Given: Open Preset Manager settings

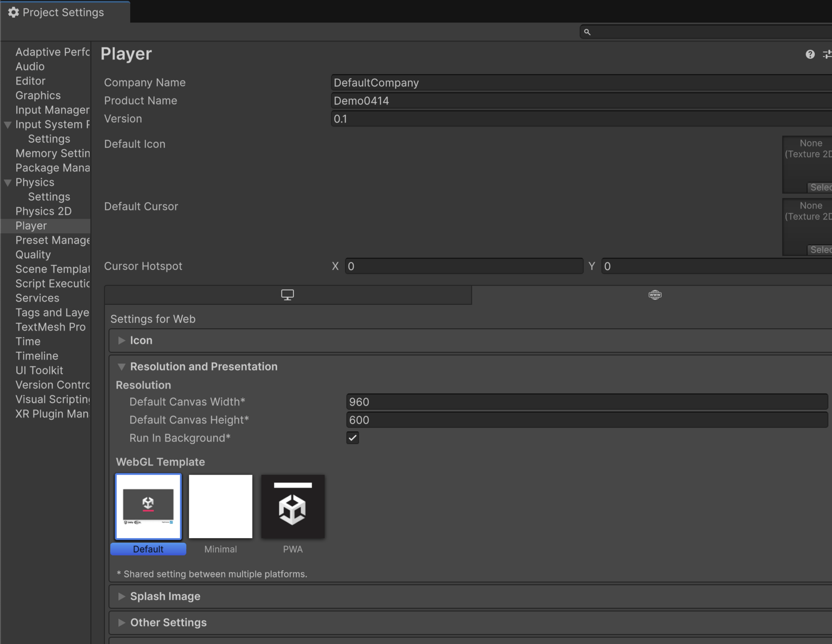Looking at the screenshot, I should coord(52,240).
